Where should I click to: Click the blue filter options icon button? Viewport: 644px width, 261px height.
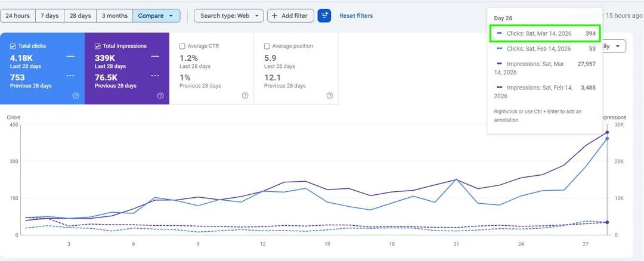click(324, 15)
